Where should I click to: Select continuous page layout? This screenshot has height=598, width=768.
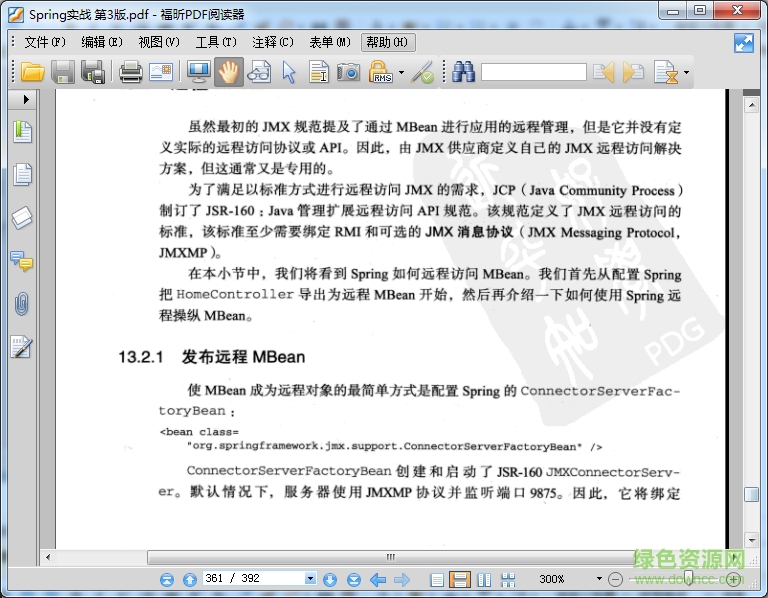(460, 580)
